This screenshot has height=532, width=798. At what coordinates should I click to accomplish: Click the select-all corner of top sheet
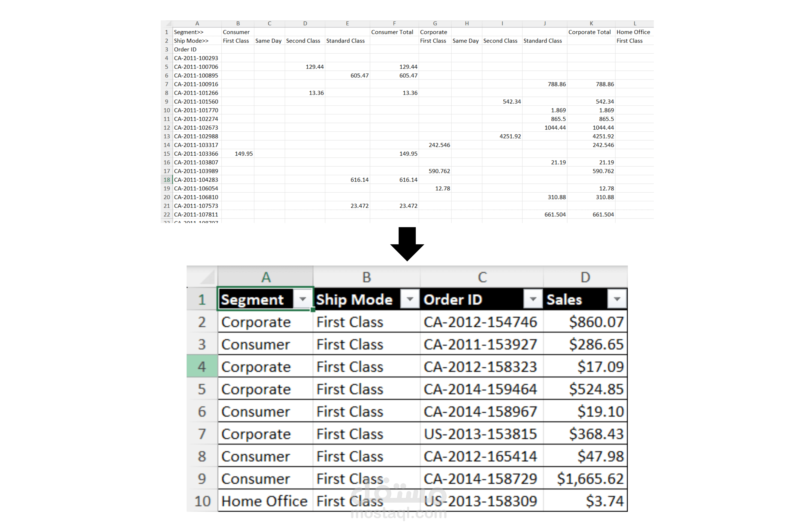point(166,23)
